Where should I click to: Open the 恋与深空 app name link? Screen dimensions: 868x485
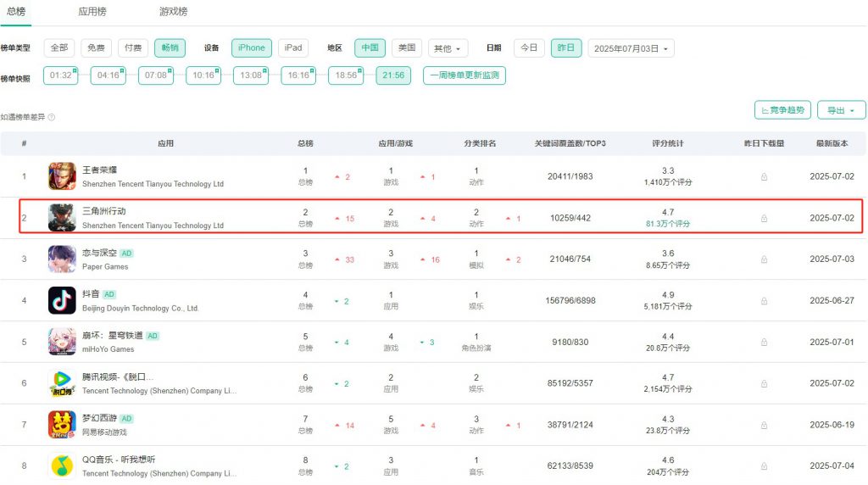(x=100, y=253)
